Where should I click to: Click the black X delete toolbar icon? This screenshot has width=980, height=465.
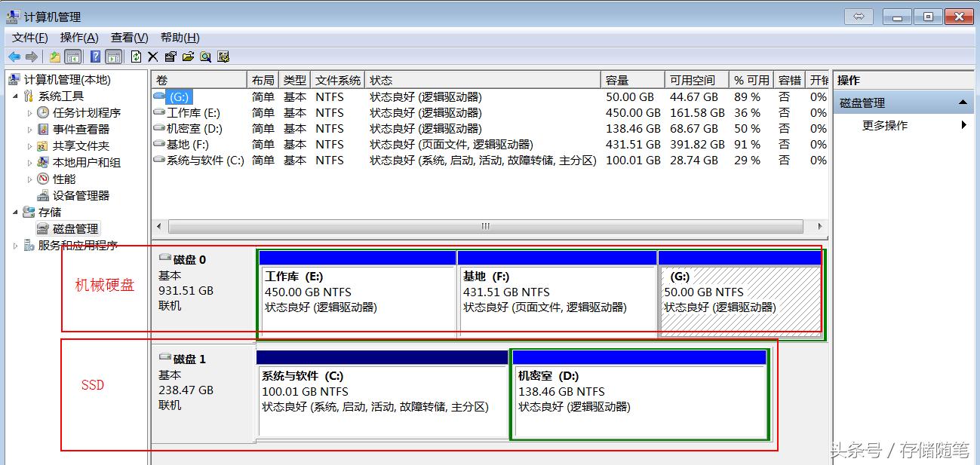tap(153, 57)
